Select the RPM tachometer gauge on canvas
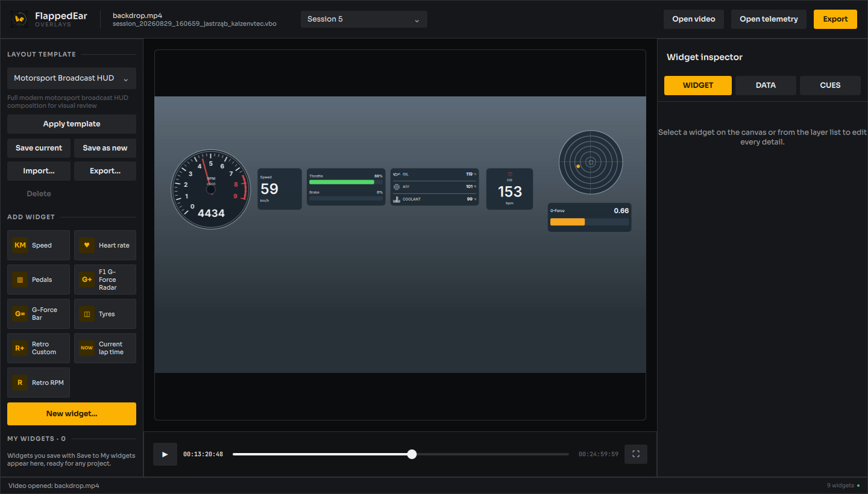 (x=210, y=189)
